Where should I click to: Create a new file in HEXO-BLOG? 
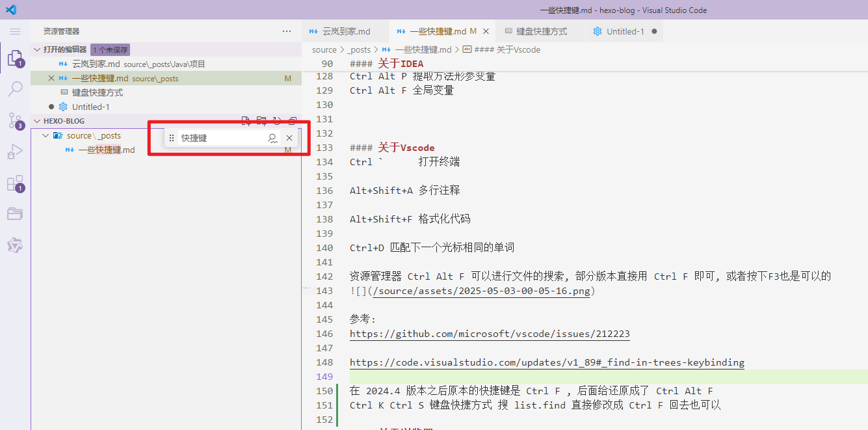[x=246, y=121]
